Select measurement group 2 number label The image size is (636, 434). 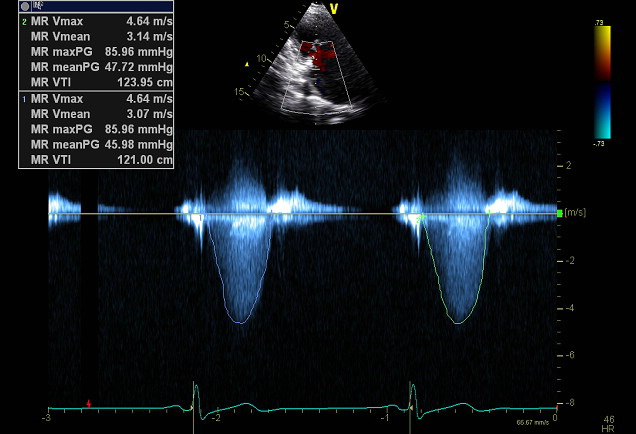pyautogui.click(x=24, y=20)
